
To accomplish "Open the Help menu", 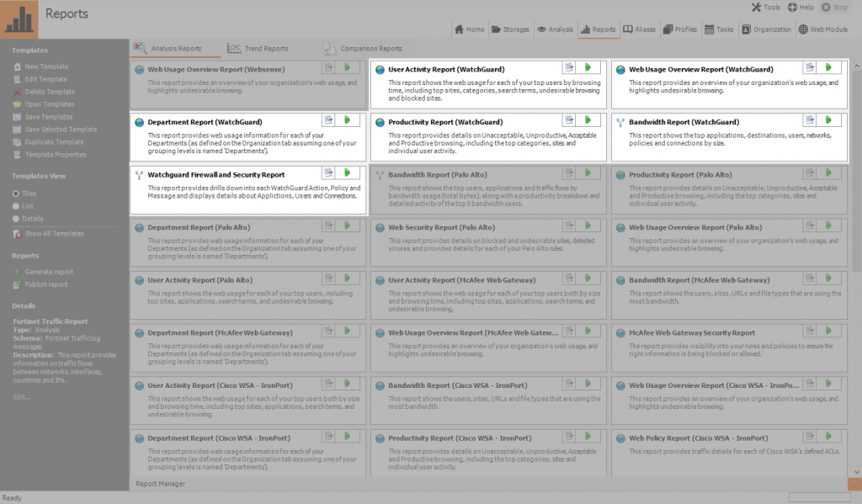I will pos(801,7).
